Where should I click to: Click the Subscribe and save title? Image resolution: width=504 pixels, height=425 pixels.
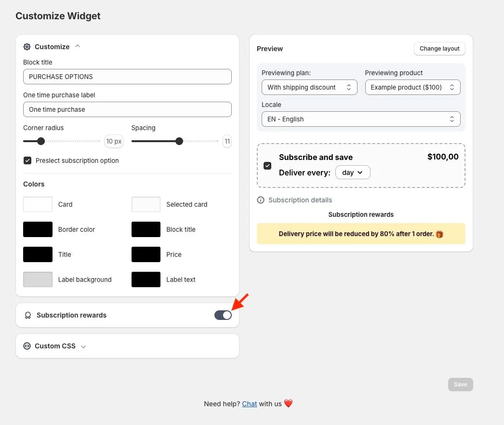[x=316, y=157]
